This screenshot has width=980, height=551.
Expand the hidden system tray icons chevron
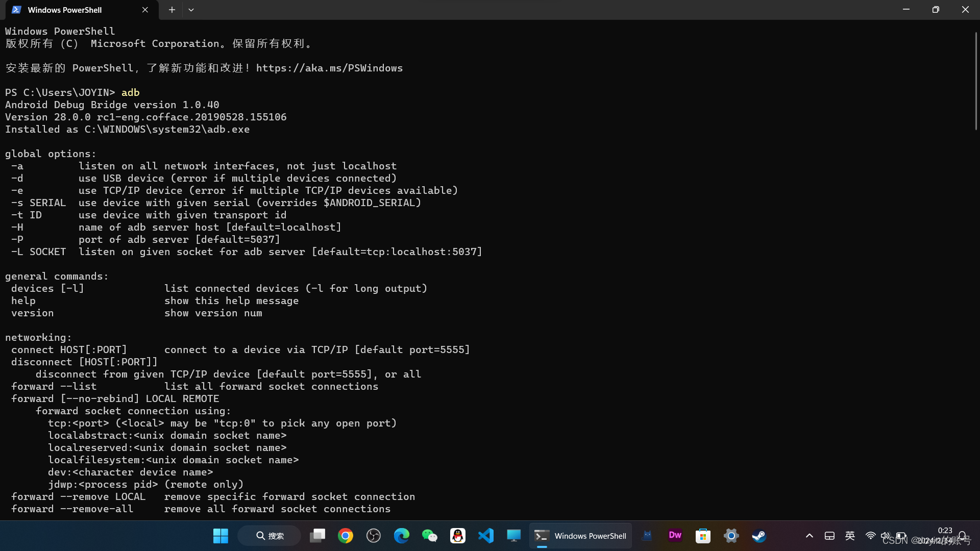809,536
